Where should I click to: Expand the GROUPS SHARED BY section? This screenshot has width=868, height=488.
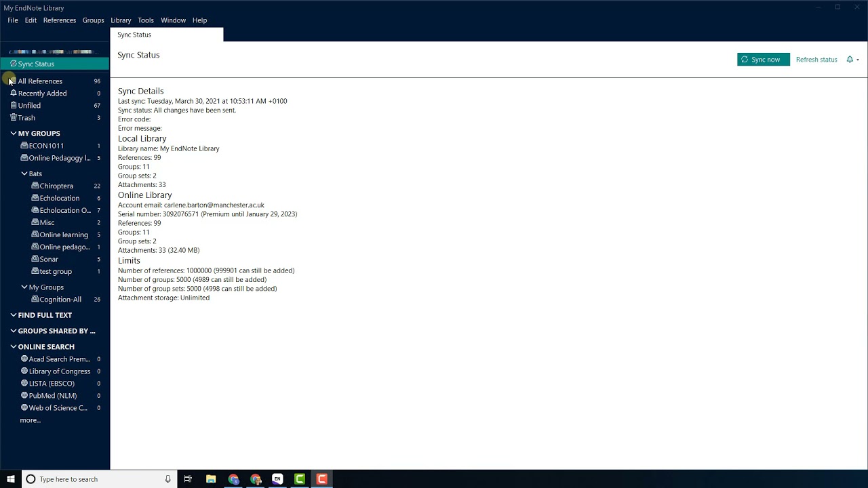pos(14,331)
